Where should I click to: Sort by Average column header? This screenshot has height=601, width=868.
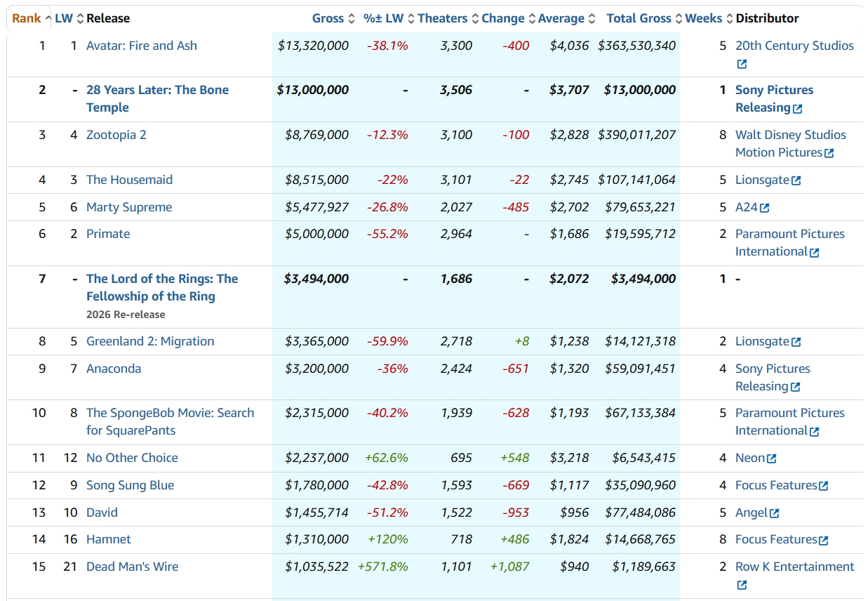click(x=561, y=18)
